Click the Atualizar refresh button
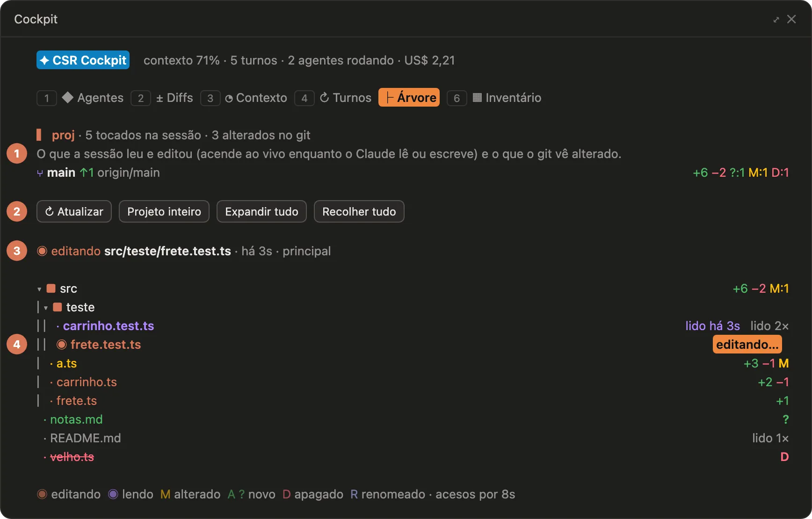 74,212
